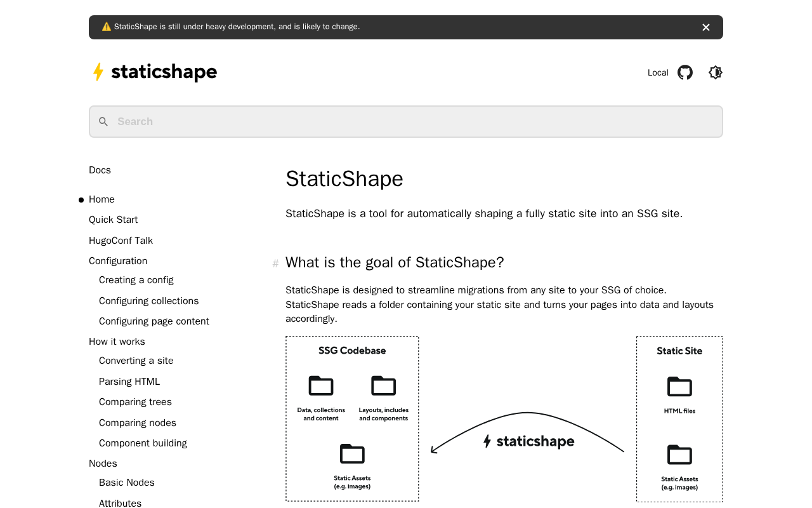This screenshot has height=508, width=812.
Task: Click the staticshape logo in header
Action: click(x=154, y=72)
